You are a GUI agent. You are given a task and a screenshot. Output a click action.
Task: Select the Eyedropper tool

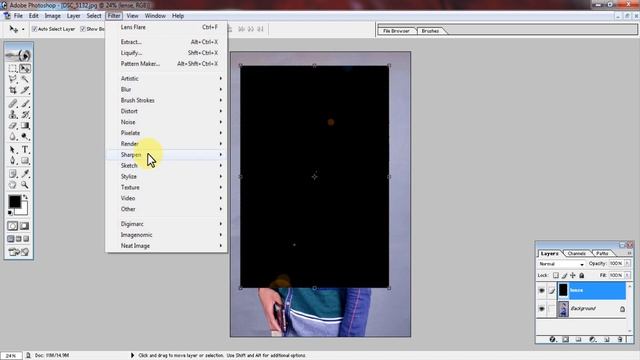point(25,174)
